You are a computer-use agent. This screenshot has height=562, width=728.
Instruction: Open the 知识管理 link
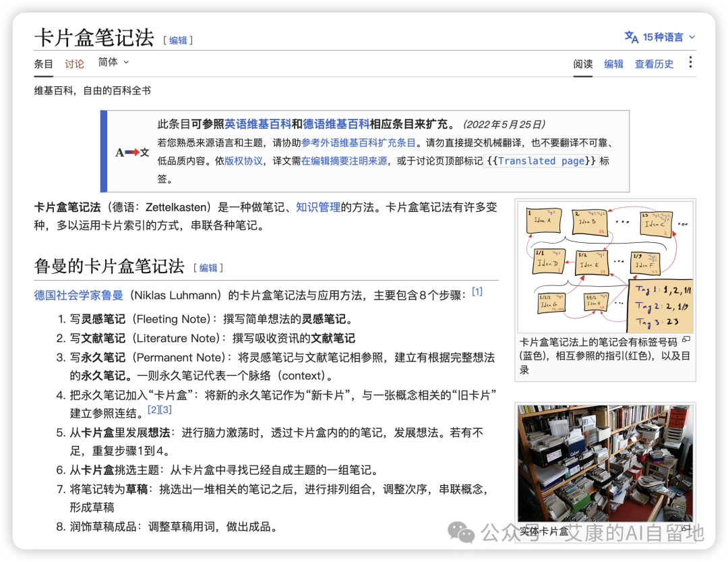pyautogui.click(x=318, y=207)
